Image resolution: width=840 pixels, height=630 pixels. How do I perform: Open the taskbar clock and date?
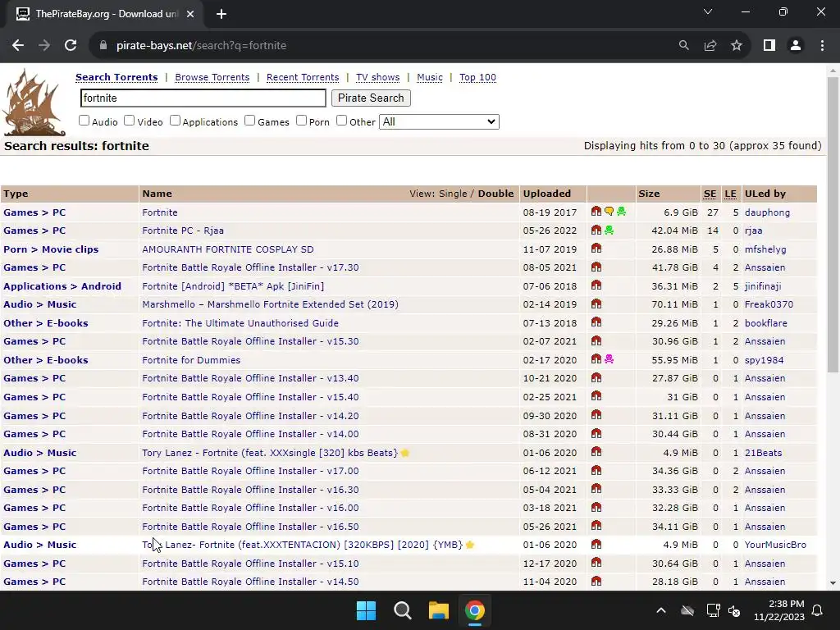[x=779, y=610]
